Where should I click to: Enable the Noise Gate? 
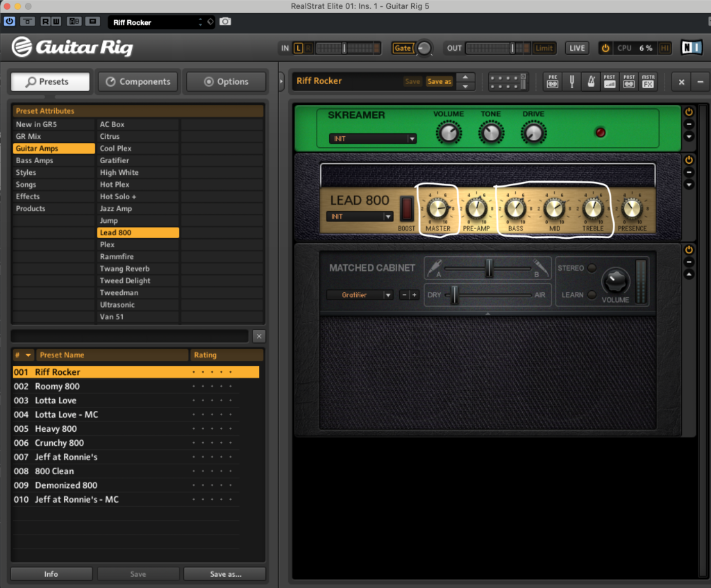[403, 48]
